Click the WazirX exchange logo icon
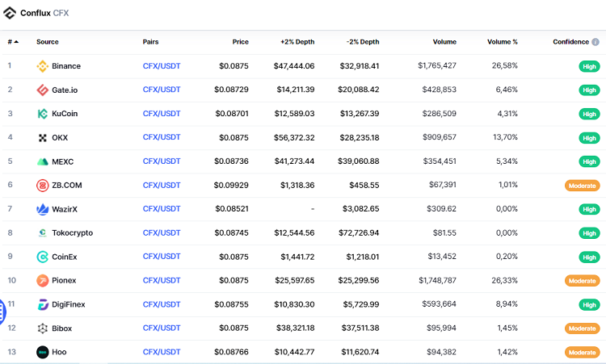The height and width of the screenshot is (364, 606). 43,209
